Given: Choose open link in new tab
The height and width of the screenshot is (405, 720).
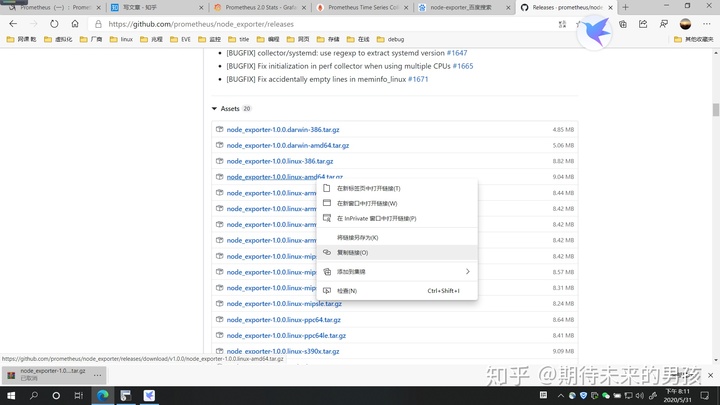Looking at the screenshot, I should pyautogui.click(x=397, y=188).
